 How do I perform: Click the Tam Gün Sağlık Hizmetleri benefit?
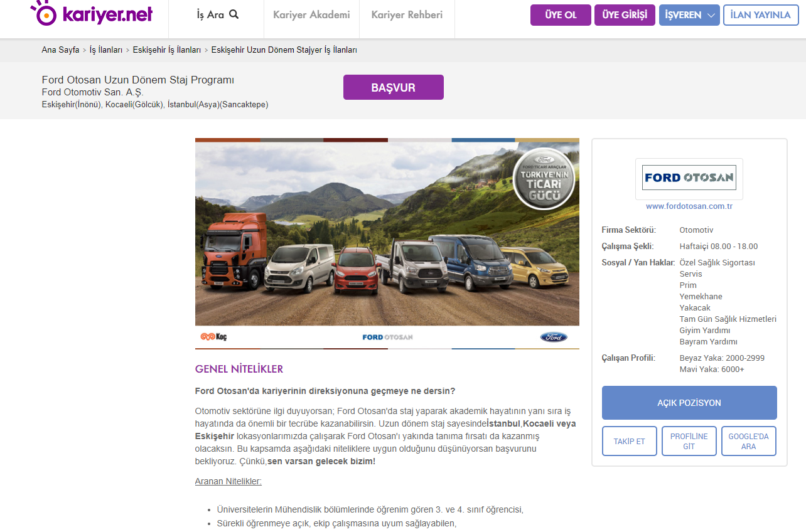pyautogui.click(x=728, y=319)
